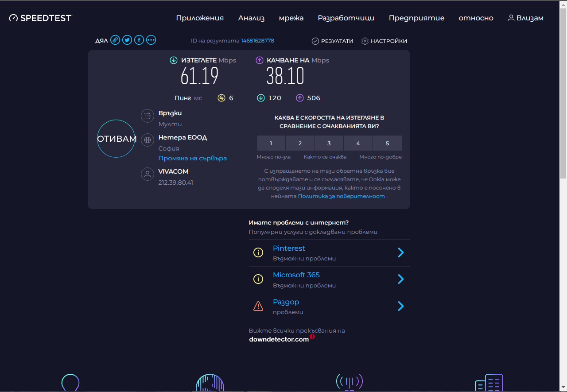Image resolution: width=567 pixels, height=392 pixels.
Task: Click the globe icon beside Нетера ЕООД
Action: (148, 140)
